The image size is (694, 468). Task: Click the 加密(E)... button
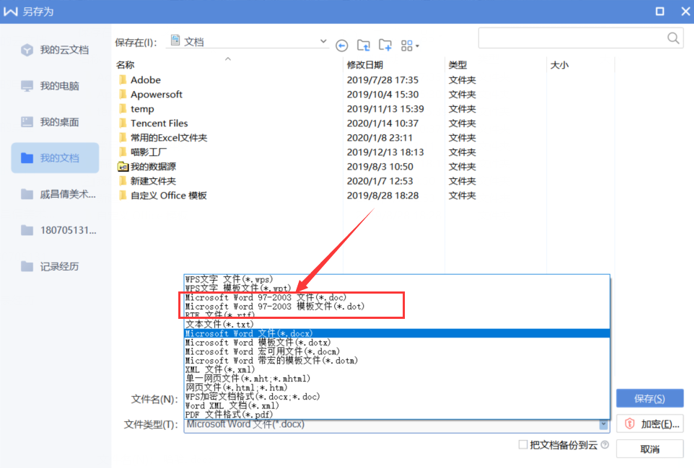coord(649,424)
